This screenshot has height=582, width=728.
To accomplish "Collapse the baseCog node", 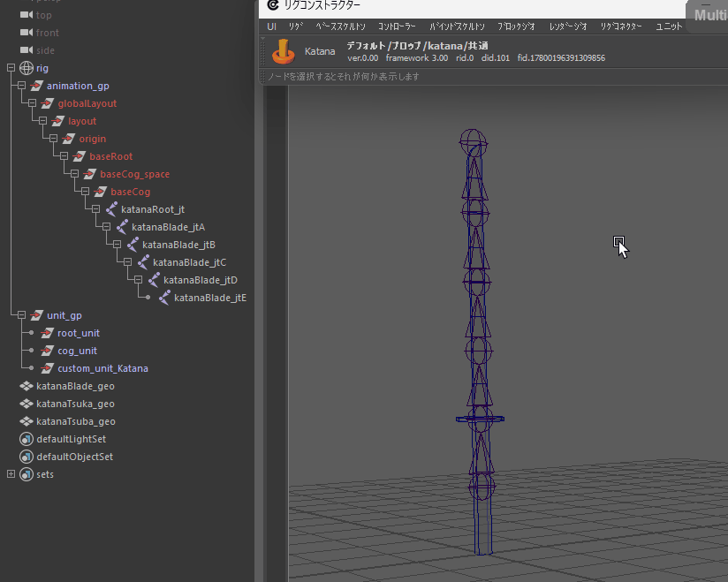I will [x=85, y=192].
